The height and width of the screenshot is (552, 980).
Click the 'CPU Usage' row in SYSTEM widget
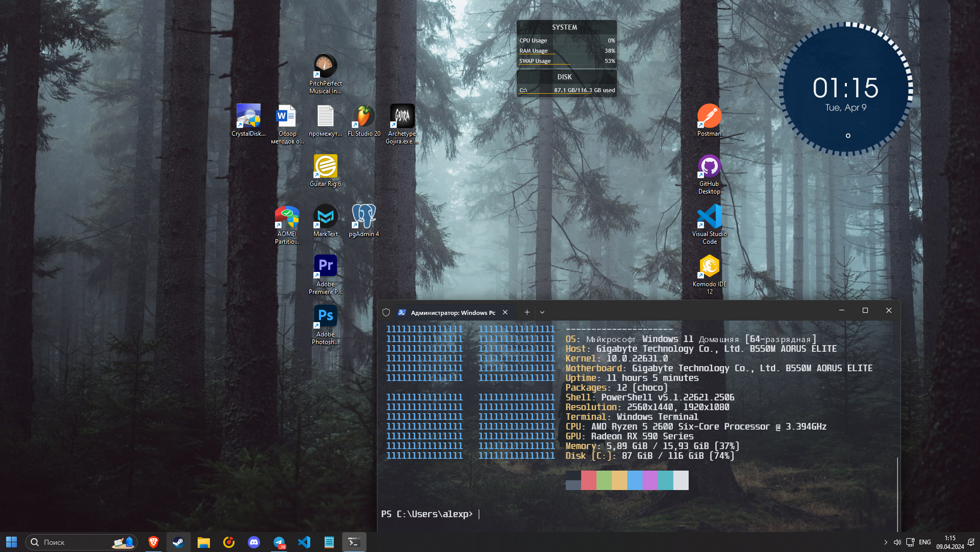point(567,40)
